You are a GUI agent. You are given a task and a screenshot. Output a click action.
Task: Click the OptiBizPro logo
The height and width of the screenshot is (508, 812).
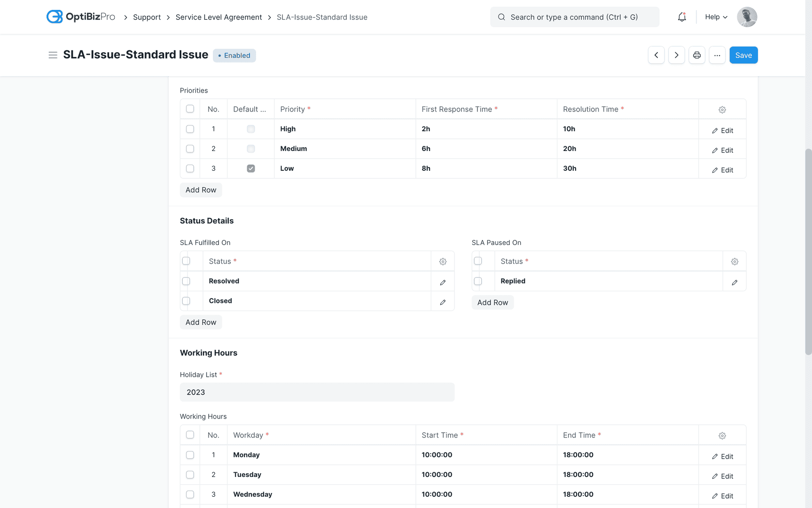coord(81,17)
